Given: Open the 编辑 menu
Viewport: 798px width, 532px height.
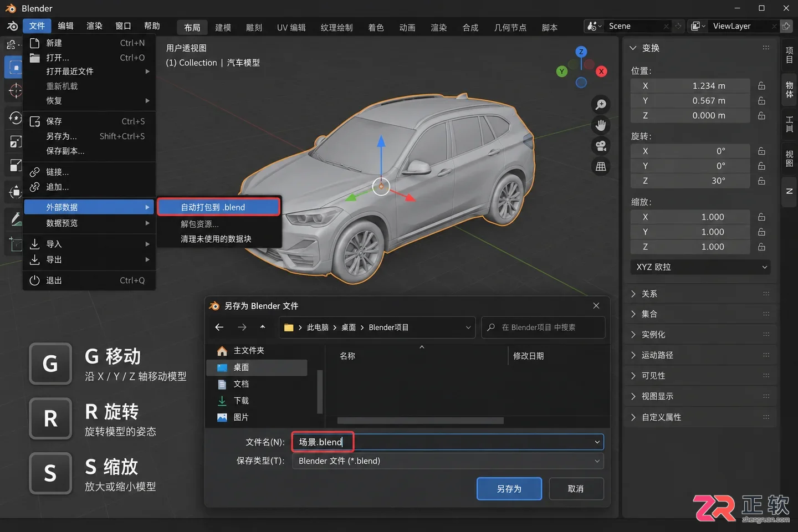Looking at the screenshot, I should point(65,26).
